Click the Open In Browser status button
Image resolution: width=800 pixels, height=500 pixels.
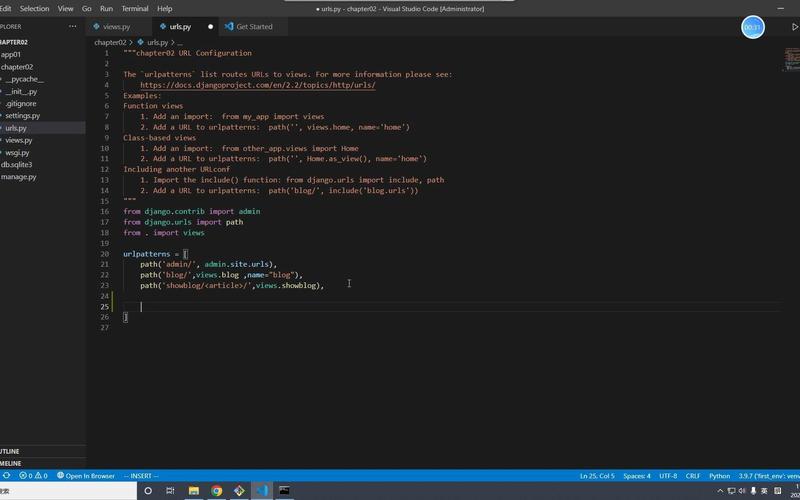tap(86, 476)
